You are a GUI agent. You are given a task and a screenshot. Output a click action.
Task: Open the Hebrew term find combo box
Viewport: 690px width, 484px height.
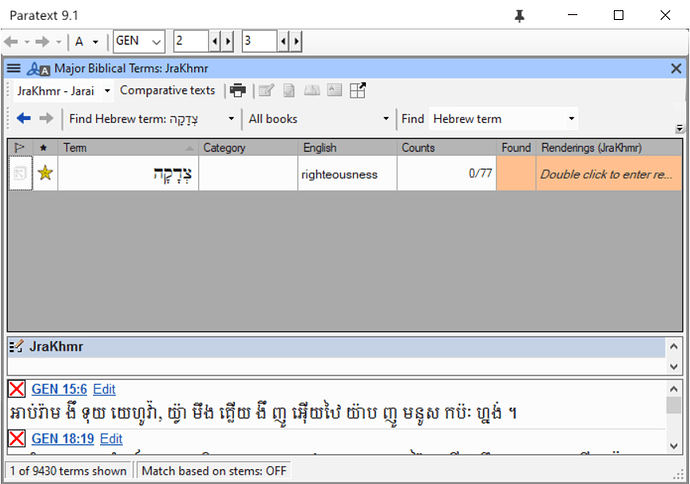click(503, 119)
